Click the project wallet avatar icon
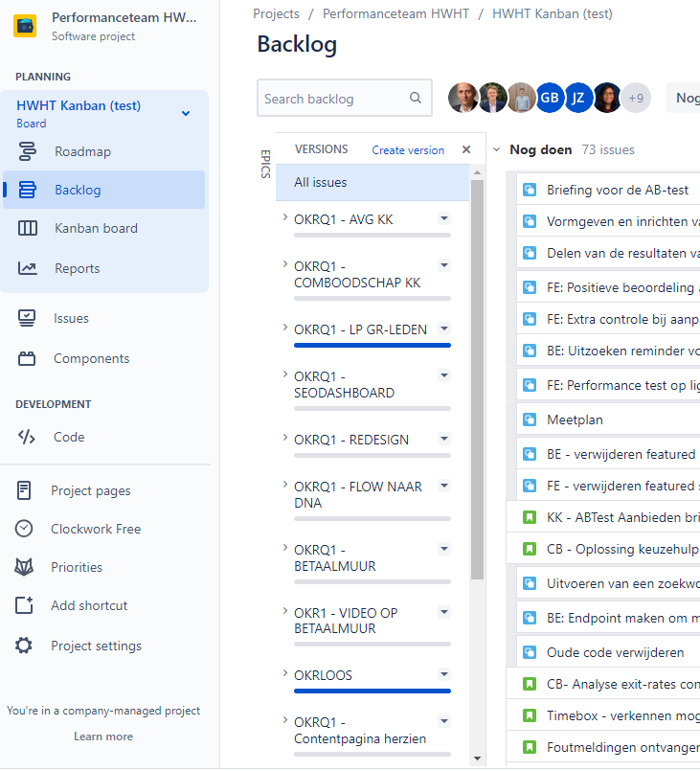 [x=25, y=26]
